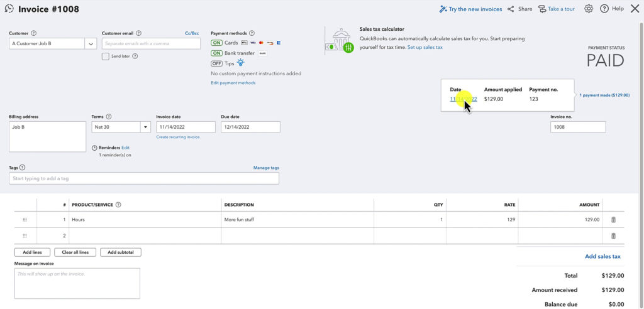Viewport: 644px width, 309px height.
Task: Delete line 1 using trash icon
Action: tap(613, 220)
